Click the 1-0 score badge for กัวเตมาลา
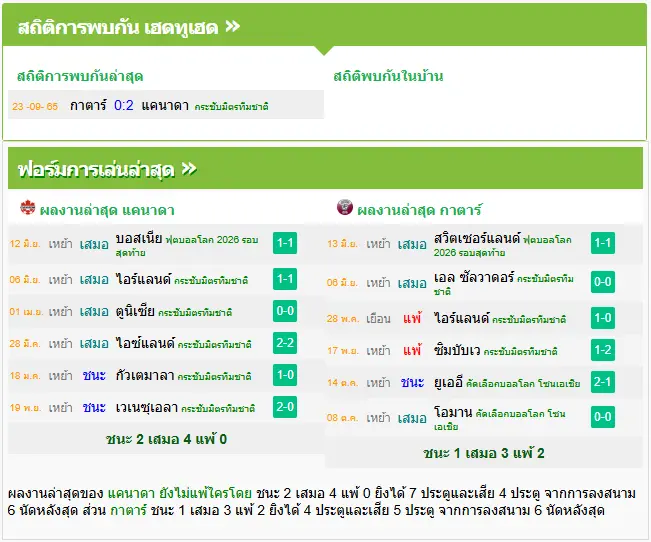Image resolution: width=651 pixels, height=542 pixels. pyautogui.click(x=285, y=375)
